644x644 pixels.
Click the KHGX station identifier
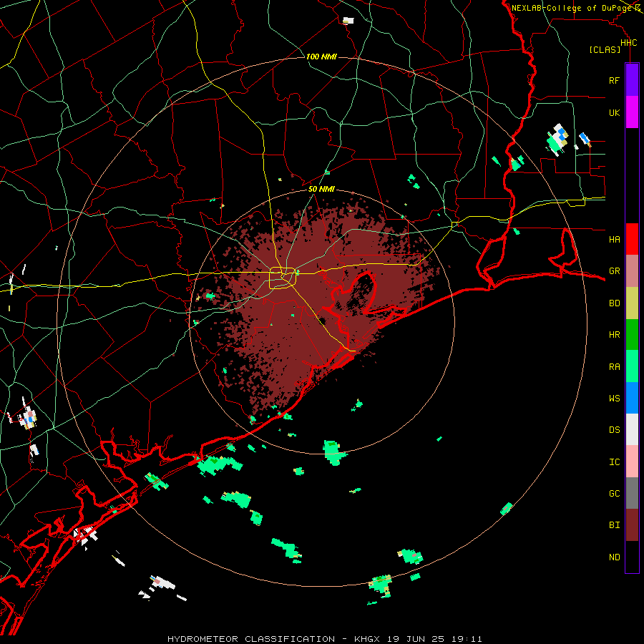click(367, 639)
